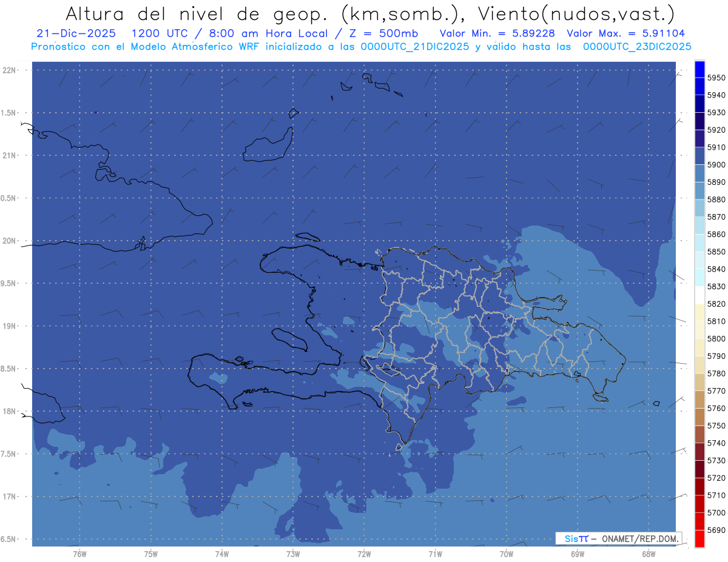Click the 5750 legend value
Screen dimensions: 728x562
click(716, 426)
